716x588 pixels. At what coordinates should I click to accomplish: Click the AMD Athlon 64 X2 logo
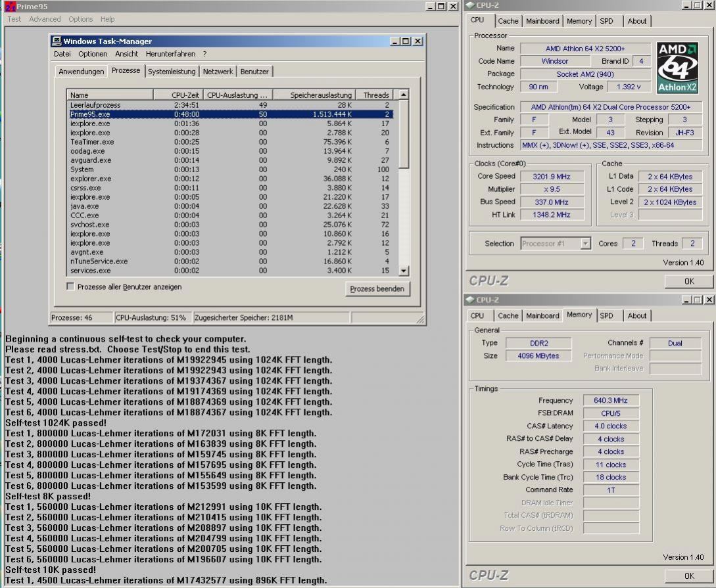pyautogui.click(x=678, y=69)
